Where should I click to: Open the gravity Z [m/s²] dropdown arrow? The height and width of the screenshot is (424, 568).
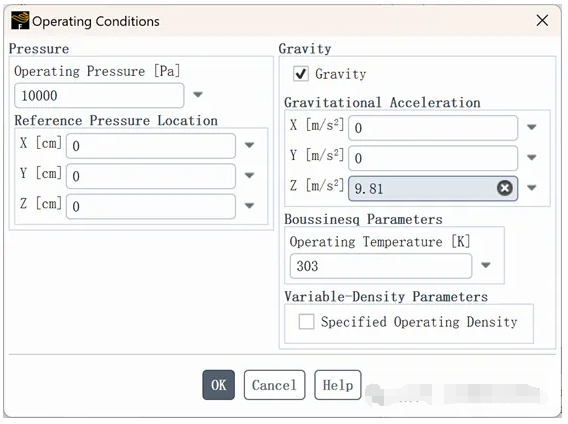(x=531, y=188)
